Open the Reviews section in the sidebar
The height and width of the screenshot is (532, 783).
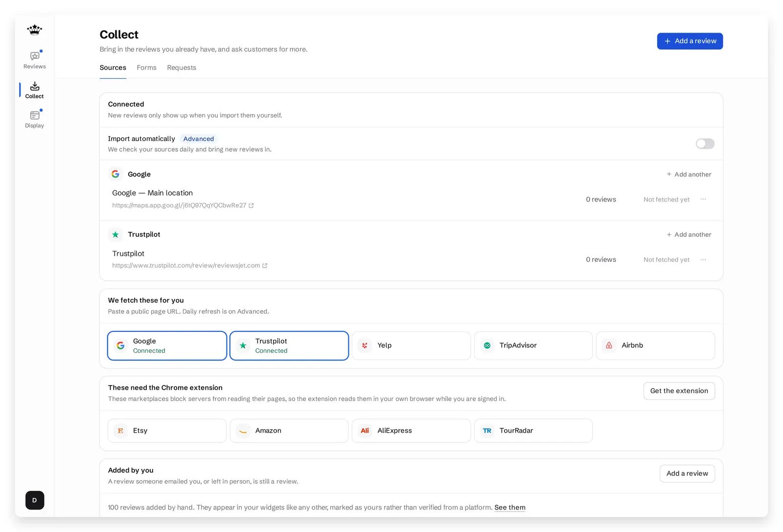click(x=34, y=60)
